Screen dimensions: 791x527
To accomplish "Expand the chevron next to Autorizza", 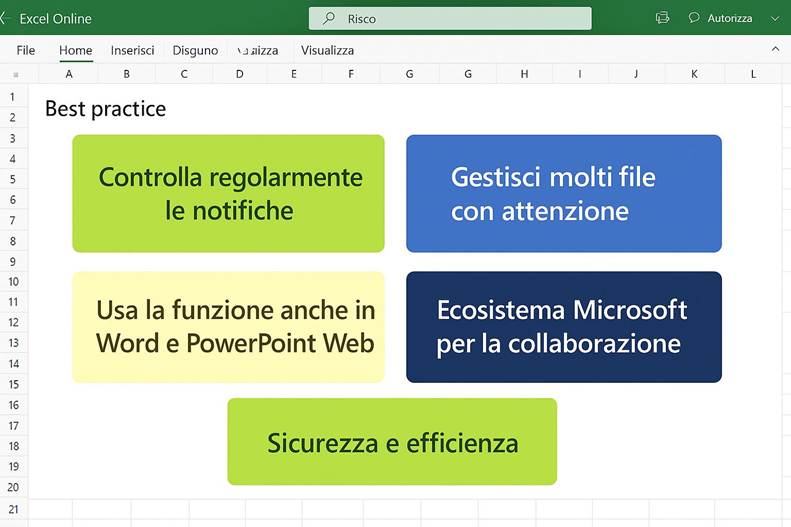I will pos(775,19).
